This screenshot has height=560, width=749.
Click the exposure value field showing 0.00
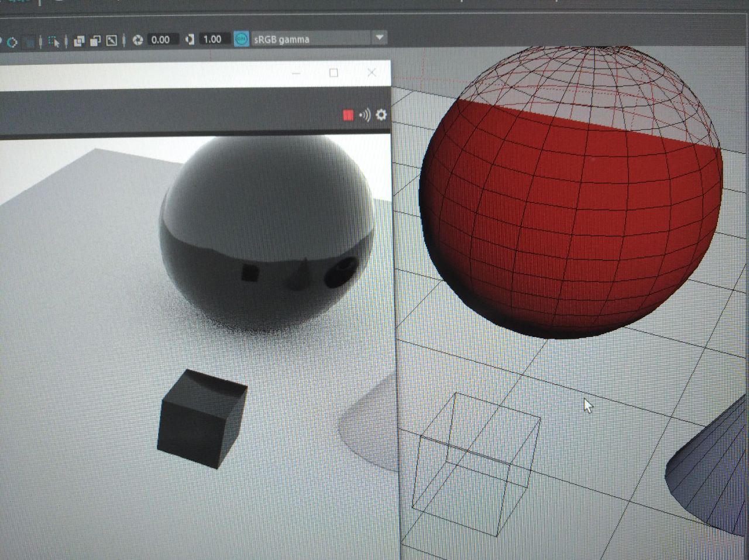point(163,39)
